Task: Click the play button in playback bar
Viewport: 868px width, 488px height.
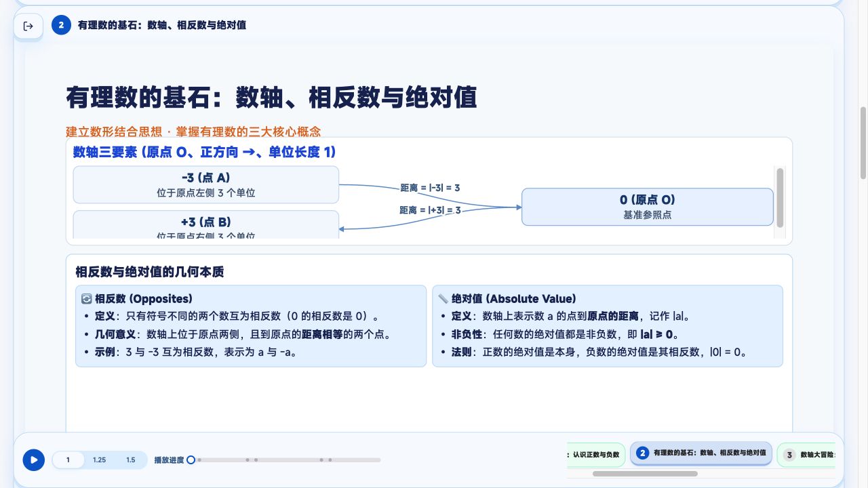Action: point(34,460)
